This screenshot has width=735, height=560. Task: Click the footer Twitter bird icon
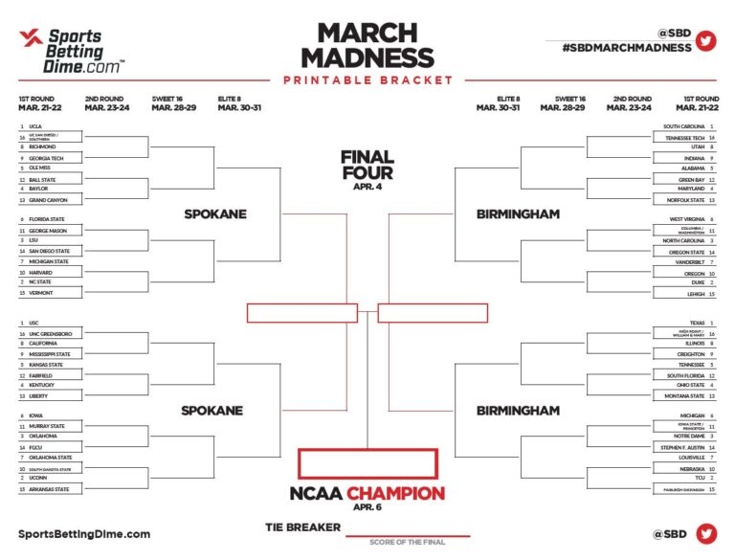705,534
